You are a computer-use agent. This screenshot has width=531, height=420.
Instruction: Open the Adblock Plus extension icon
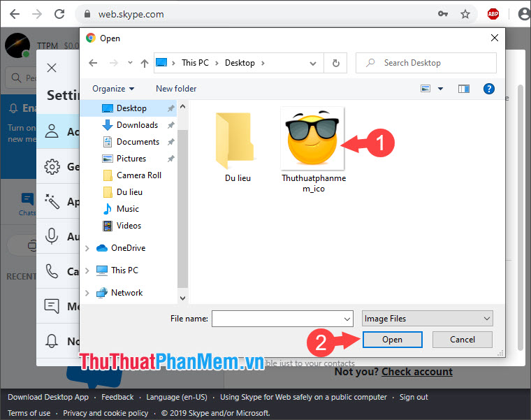click(x=493, y=14)
